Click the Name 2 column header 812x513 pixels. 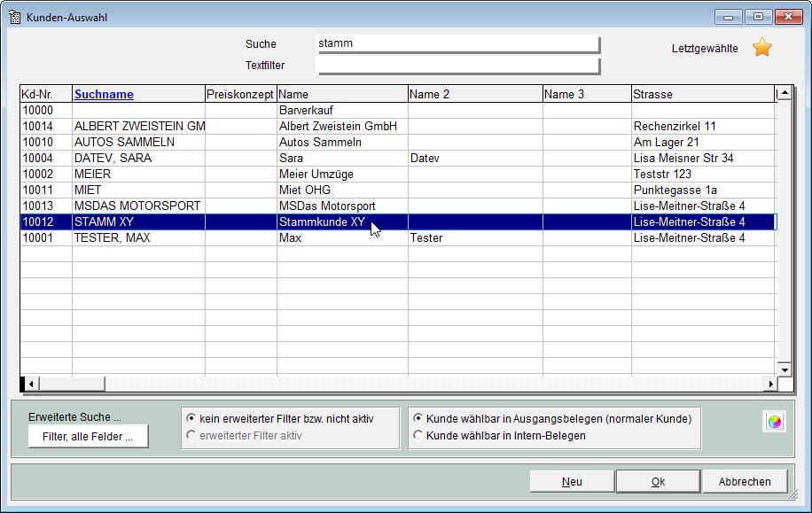(475, 94)
